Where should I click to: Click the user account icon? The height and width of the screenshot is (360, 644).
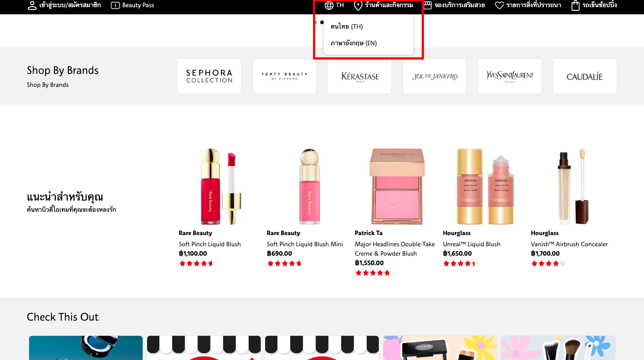(x=32, y=5)
